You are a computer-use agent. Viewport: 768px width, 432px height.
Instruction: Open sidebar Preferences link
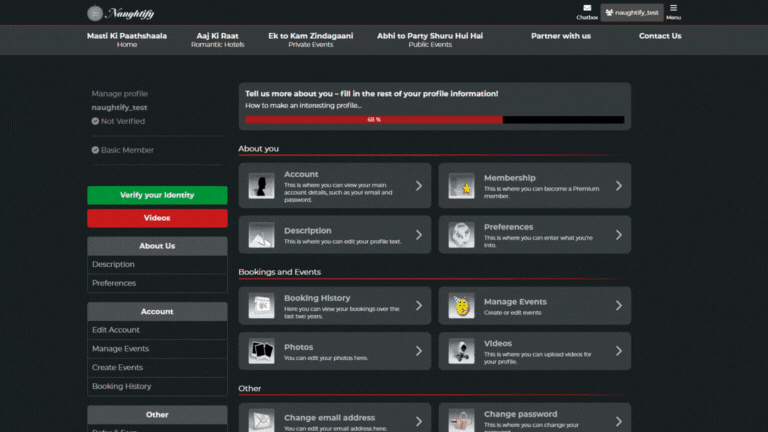[x=157, y=283]
